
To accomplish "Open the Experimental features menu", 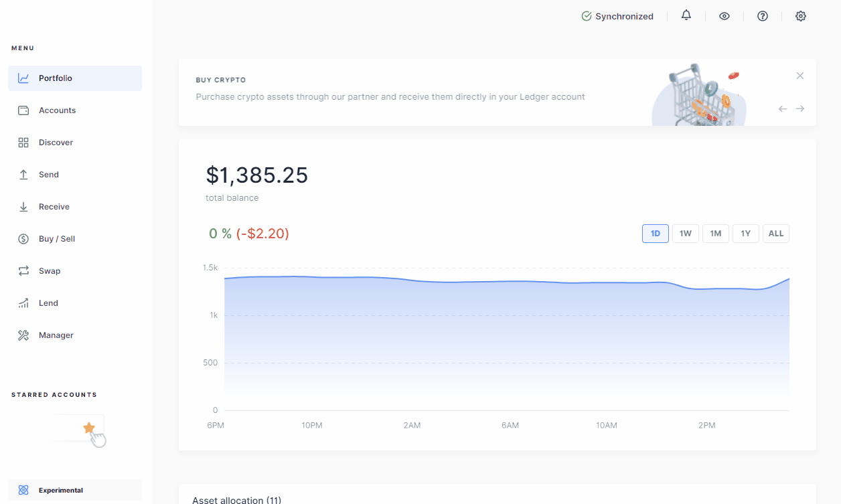I will 59,489.
